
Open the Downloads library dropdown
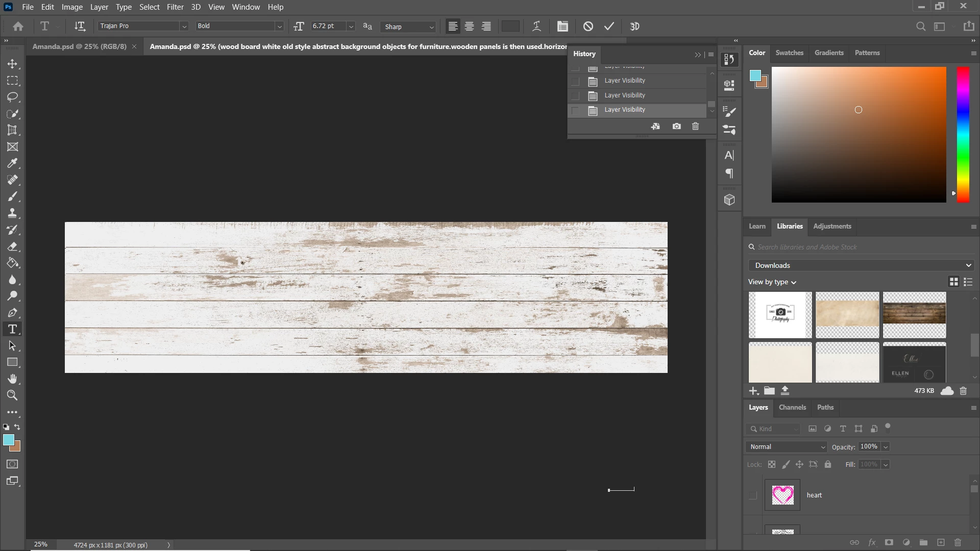coord(862,265)
